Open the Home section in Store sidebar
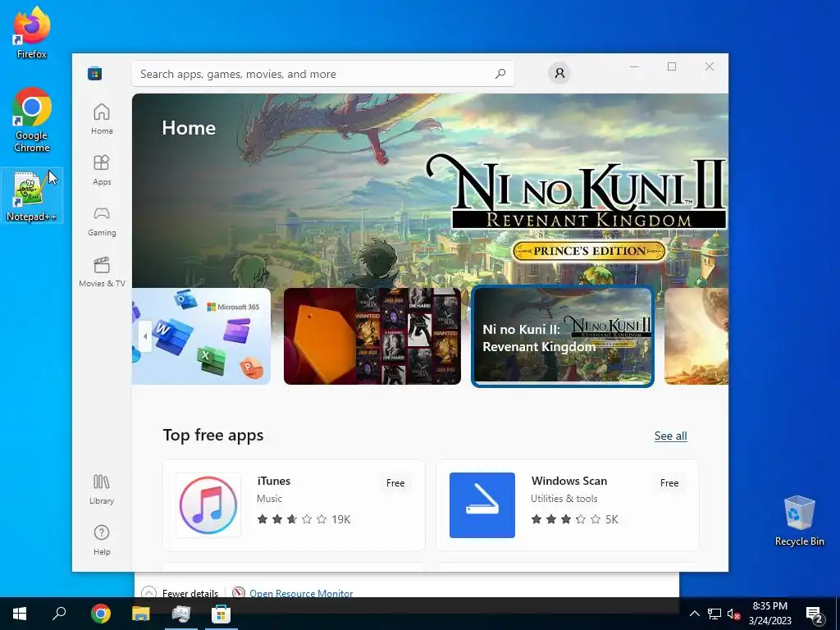The width and height of the screenshot is (840, 630). tap(102, 119)
